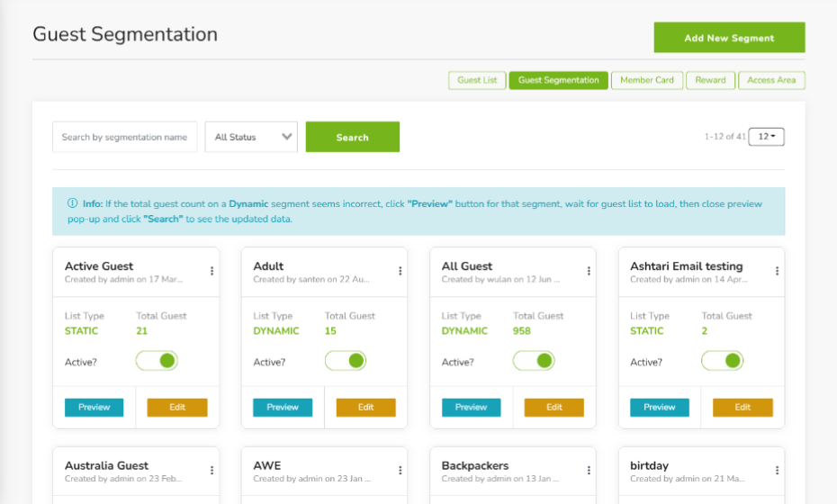The image size is (837, 504).
Task: Open the Member Card tab
Action: coord(647,80)
